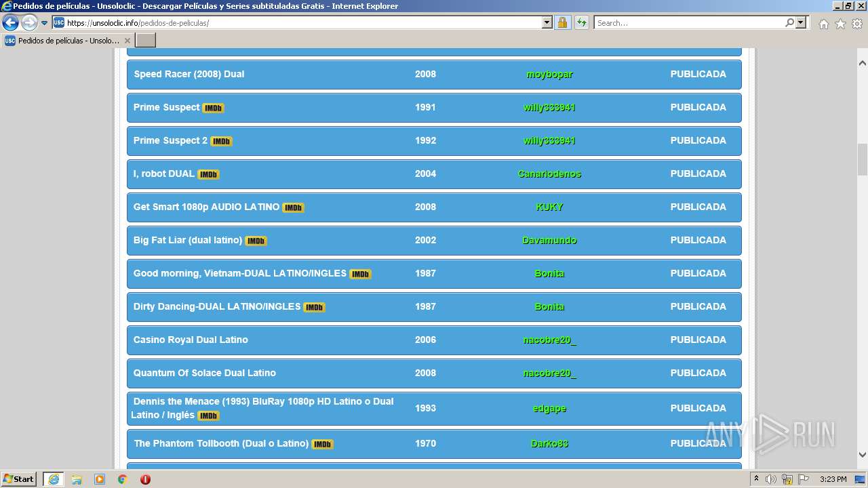Launch Chrome from the taskbar
The image size is (868, 488).
122,479
